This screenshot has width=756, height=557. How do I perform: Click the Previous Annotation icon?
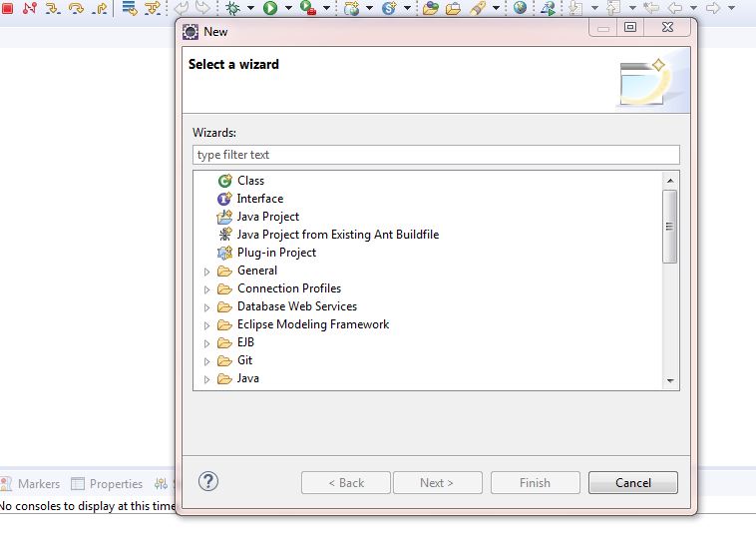(x=613, y=8)
